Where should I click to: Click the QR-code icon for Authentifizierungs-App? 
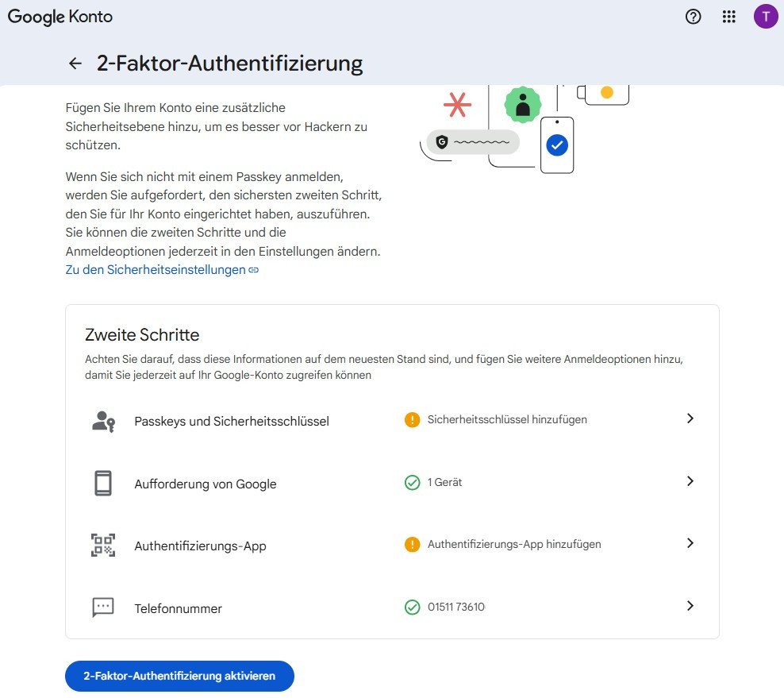[x=102, y=546]
